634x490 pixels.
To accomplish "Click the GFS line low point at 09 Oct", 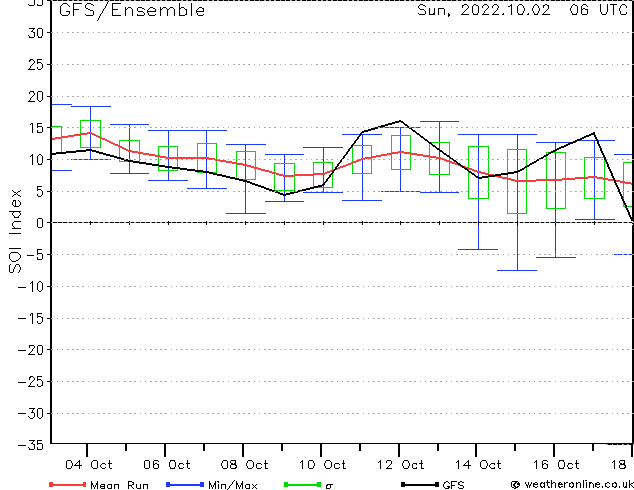I will 284,195.
